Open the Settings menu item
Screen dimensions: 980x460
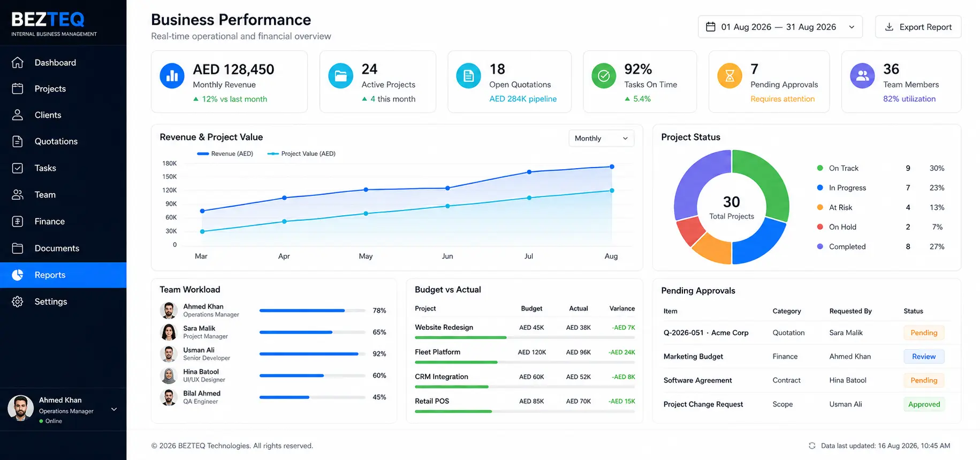[63, 302]
